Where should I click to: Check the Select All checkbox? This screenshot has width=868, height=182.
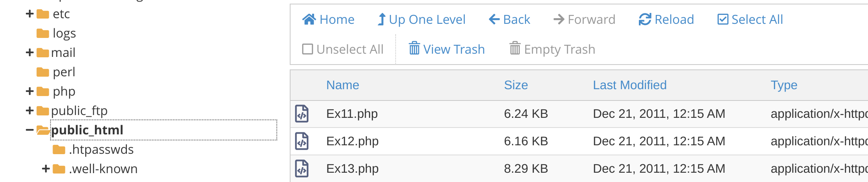coord(723,19)
